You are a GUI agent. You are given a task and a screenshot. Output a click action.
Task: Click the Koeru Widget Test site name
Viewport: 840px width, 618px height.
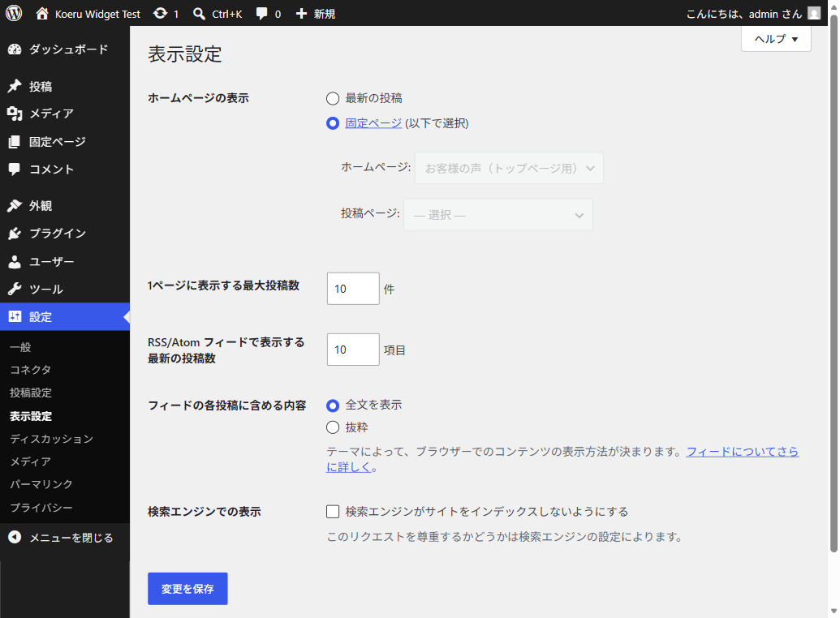tap(97, 14)
